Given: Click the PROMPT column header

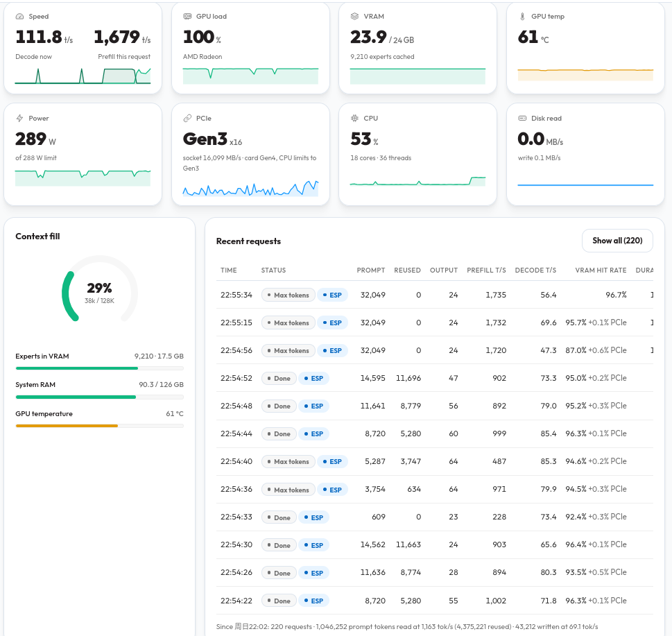Looking at the screenshot, I should 371,270.
